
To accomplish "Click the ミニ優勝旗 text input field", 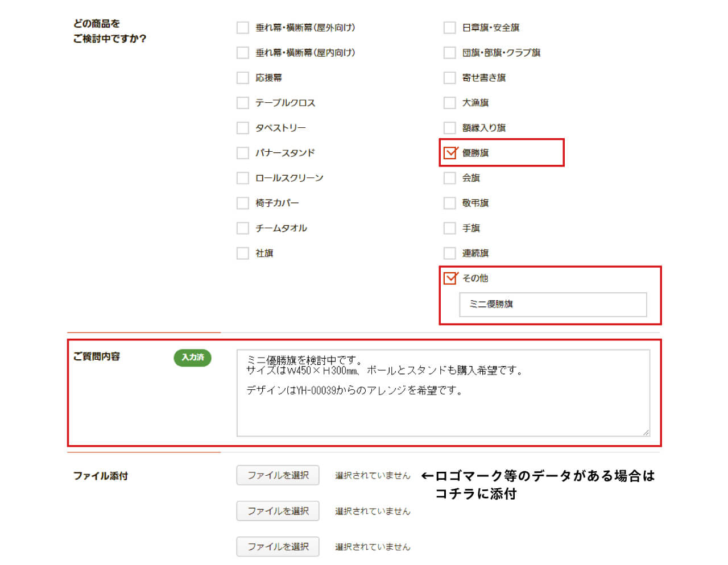I will tap(553, 304).
